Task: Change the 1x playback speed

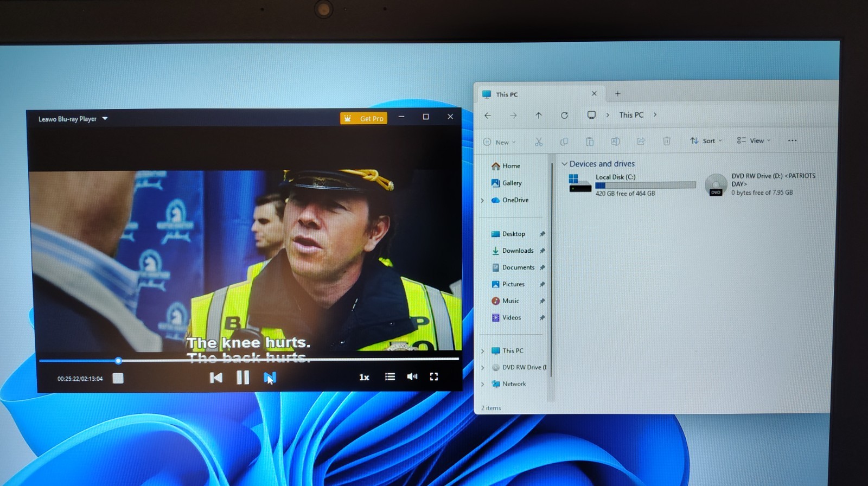Action: (x=364, y=377)
